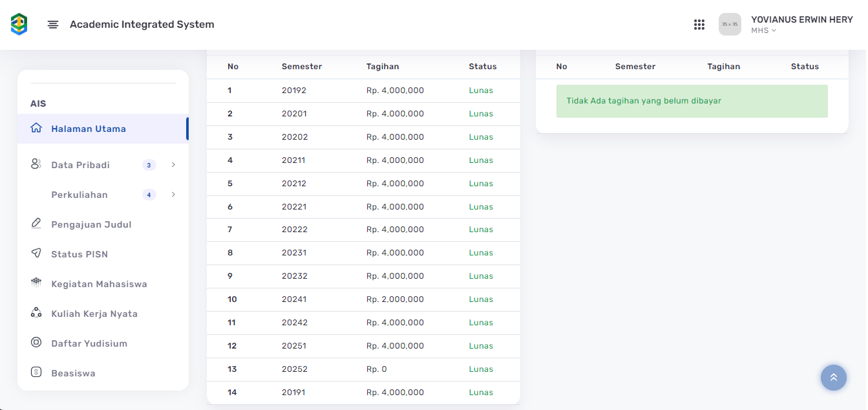Click the semester 20241 billing row
This screenshot has height=410, width=868.
(363, 299)
